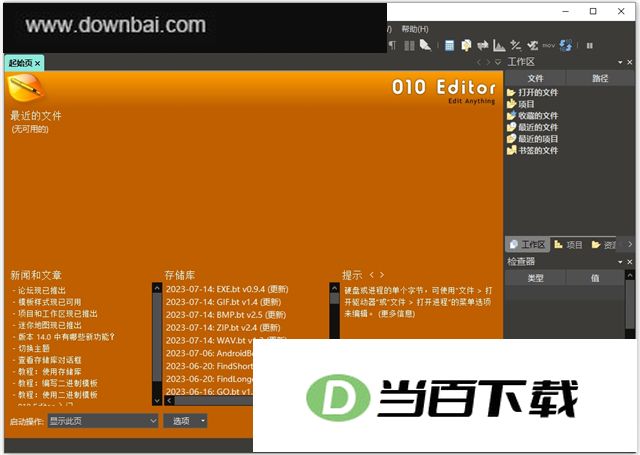The height and width of the screenshot is (455, 640).
Task: Open tutorial link 教程：使用存储库
Action: click(50, 372)
